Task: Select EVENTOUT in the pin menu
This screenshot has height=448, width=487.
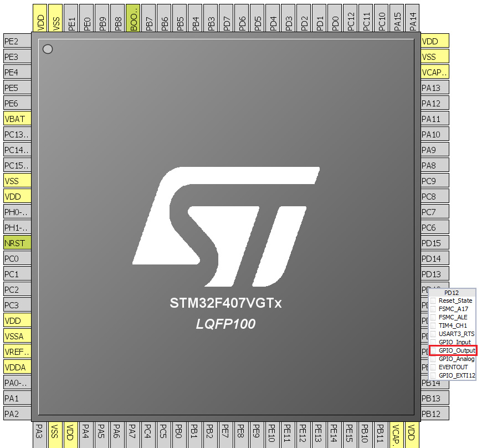Action: (x=453, y=367)
